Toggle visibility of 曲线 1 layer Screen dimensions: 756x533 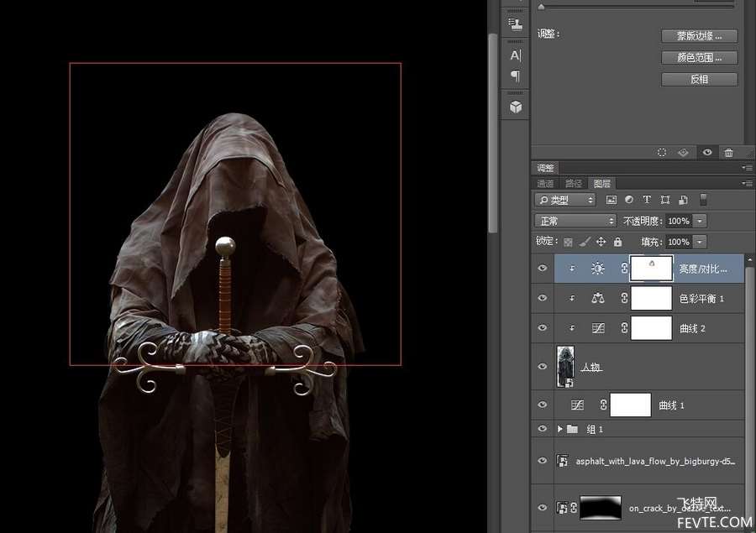point(543,405)
